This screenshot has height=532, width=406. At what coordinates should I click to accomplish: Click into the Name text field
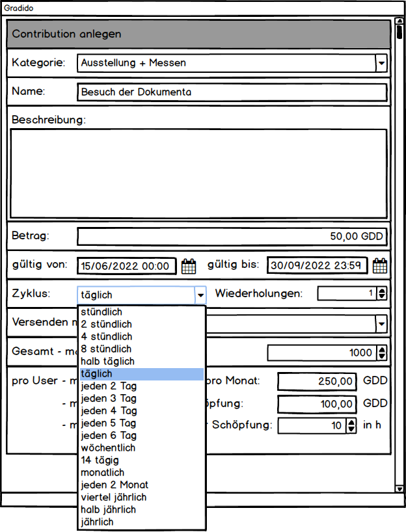(x=232, y=92)
